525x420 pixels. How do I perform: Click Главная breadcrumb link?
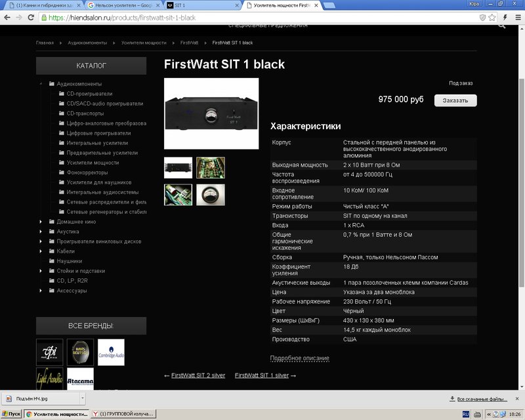(45, 43)
